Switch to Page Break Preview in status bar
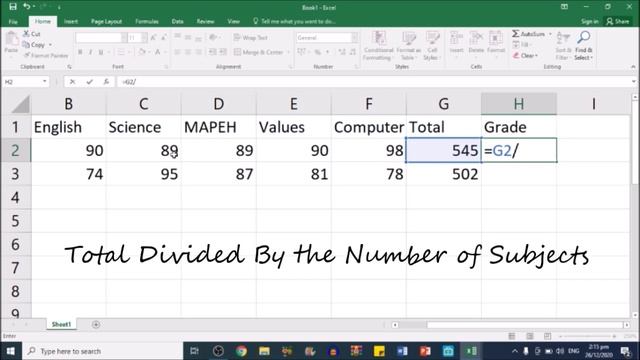640x360 pixels. [x=547, y=336]
